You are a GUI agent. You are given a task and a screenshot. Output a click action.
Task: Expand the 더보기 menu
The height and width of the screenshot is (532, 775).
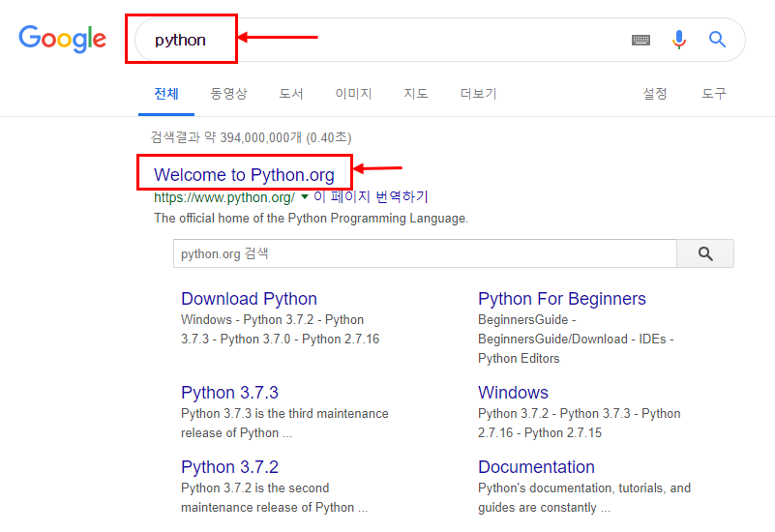(x=478, y=94)
